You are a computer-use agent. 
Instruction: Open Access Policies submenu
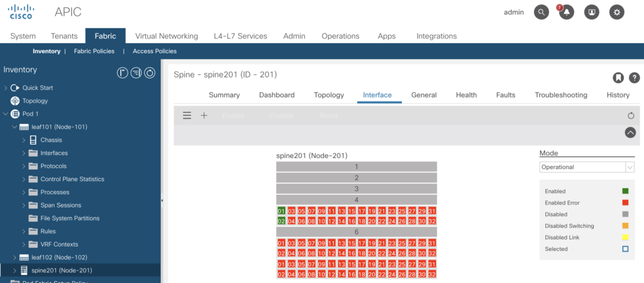click(155, 52)
